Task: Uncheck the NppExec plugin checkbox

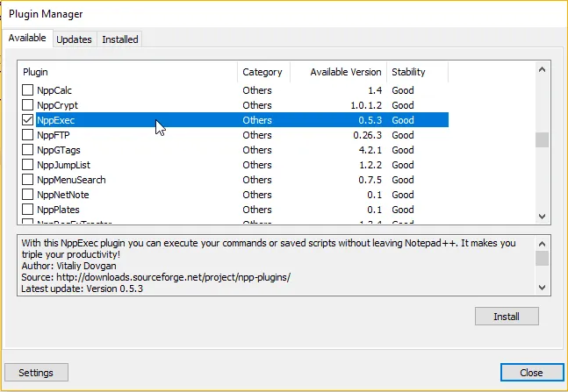Action: (x=28, y=120)
